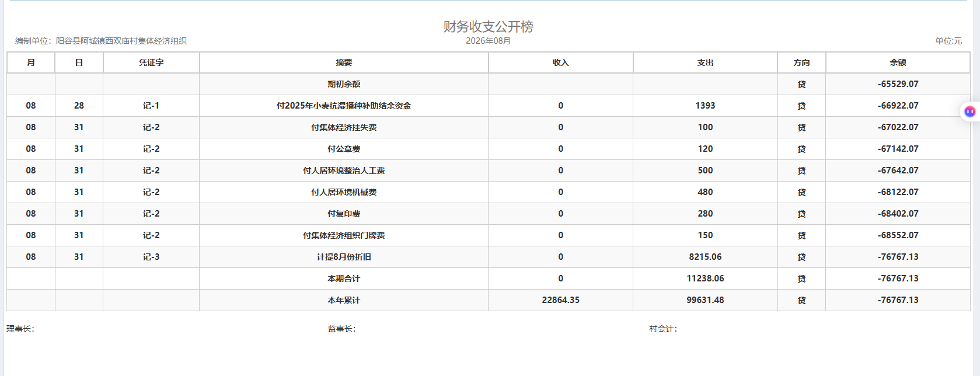Click the 期初余额 row label
The height and width of the screenshot is (376, 980).
click(344, 84)
